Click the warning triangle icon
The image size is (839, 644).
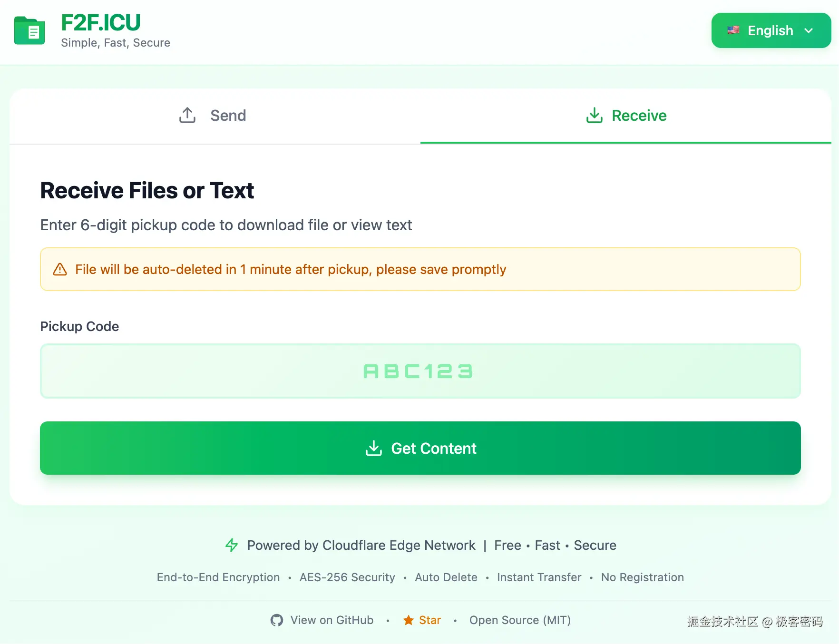click(x=60, y=269)
